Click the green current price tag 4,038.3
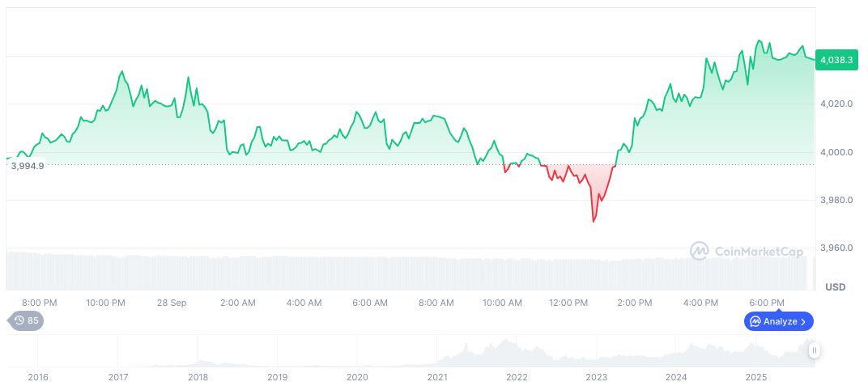The height and width of the screenshot is (386, 868). tap(836, 59)
